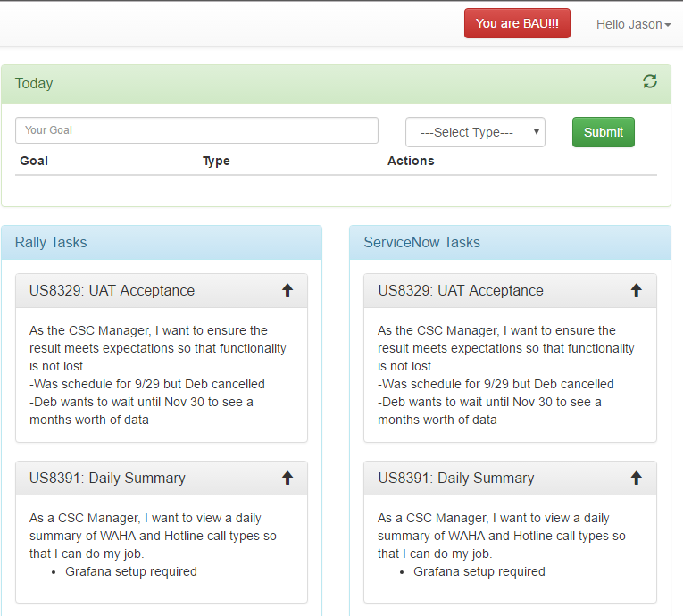Screen dimensions: 683x616
Task: Click the Rally Tasks panel header
Action: tap(51, 242)
